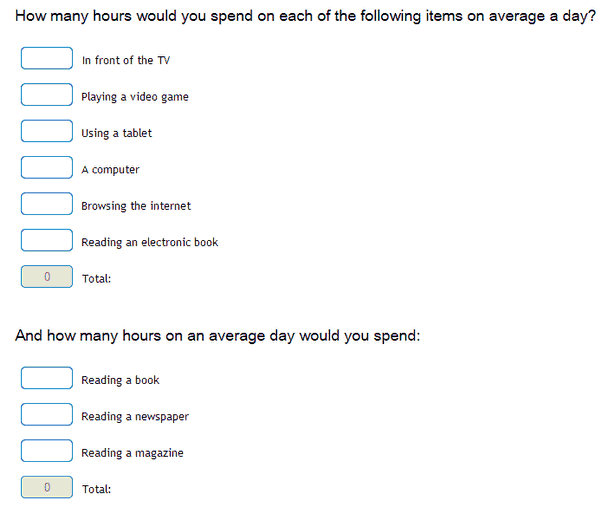Click the 'How many hours would you spend' heading
This screenshot has width=608, height=514.
[x=305, y=16]
